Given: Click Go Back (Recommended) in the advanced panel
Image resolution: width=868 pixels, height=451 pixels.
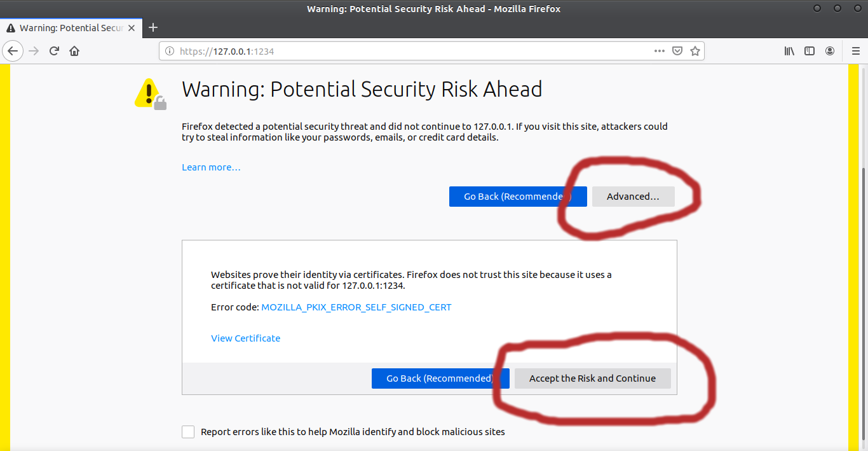Looking at the screenshot, I should [440, 378].
